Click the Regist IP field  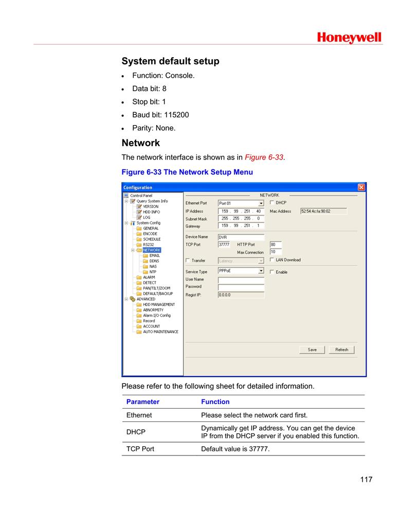[x=241, y=295]
